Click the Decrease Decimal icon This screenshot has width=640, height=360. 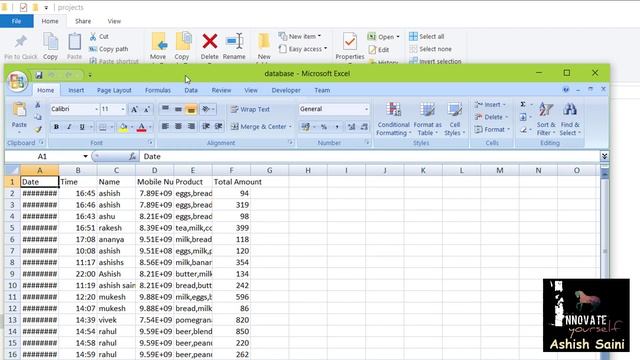(364, 127)
